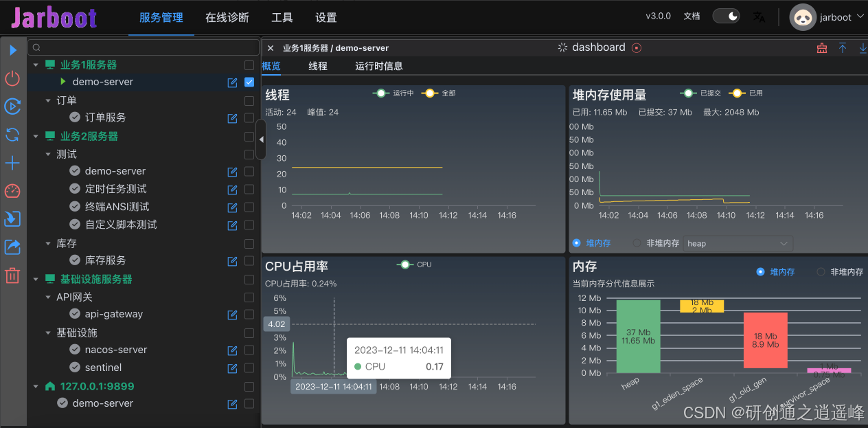Click the import service sidebar icon

coord(12,219)
